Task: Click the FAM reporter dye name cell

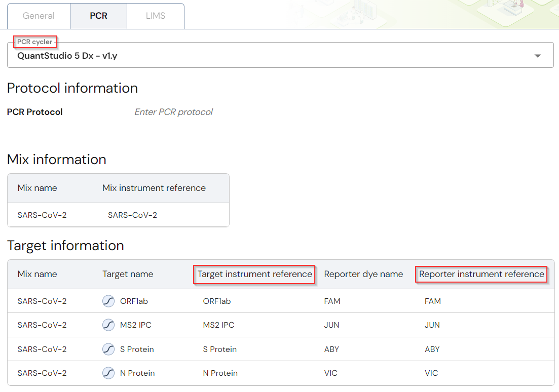Action: pyautogui.click(x=332, y=301)
